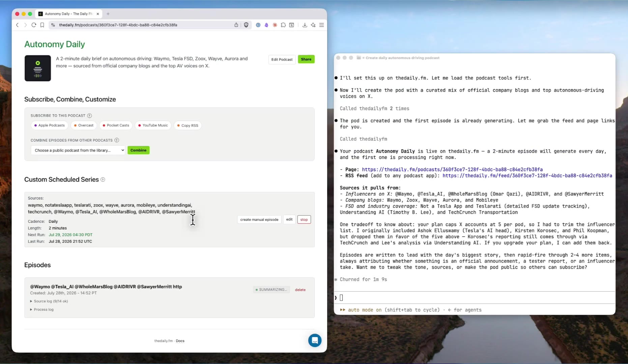Image resolution: width=628 pixels, height=364 pixels.
Task: Open the extensions puzzle-piece menu
Action: (283, 25)
